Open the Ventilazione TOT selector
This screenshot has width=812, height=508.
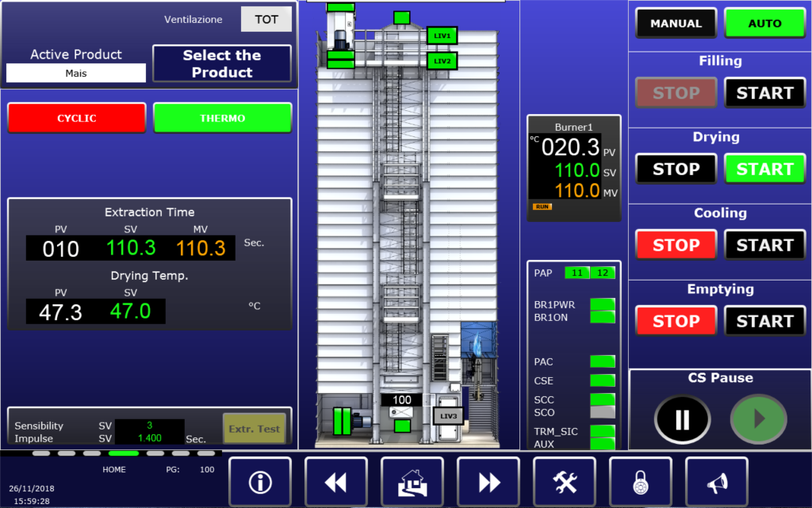coord(266,19)
